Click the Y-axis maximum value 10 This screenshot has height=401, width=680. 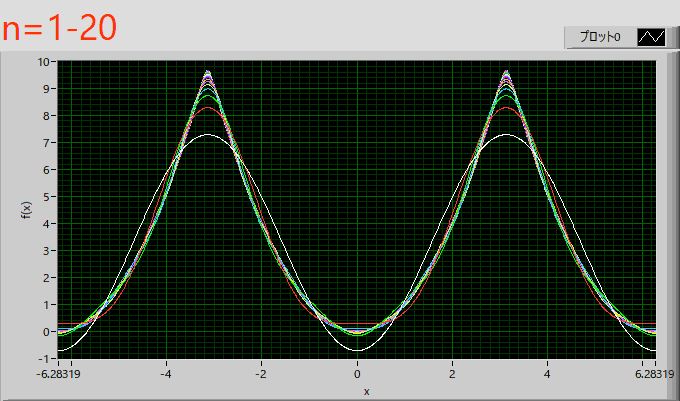44,62
